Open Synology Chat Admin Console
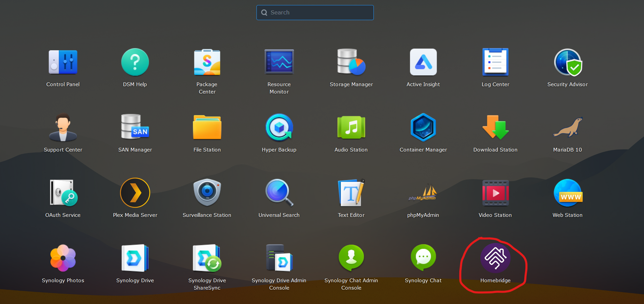Screen dimensions: 644x304 pos(351,258)
